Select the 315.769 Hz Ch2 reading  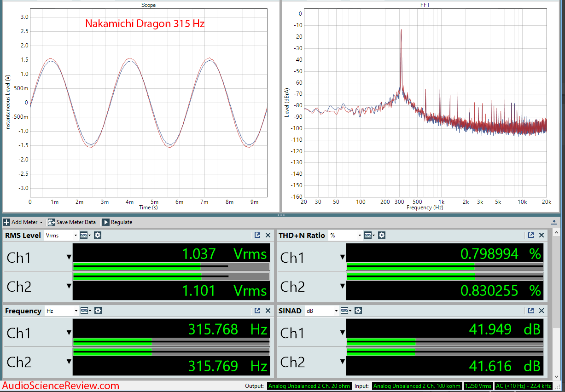pyautogui.click(x=227, y=366)
